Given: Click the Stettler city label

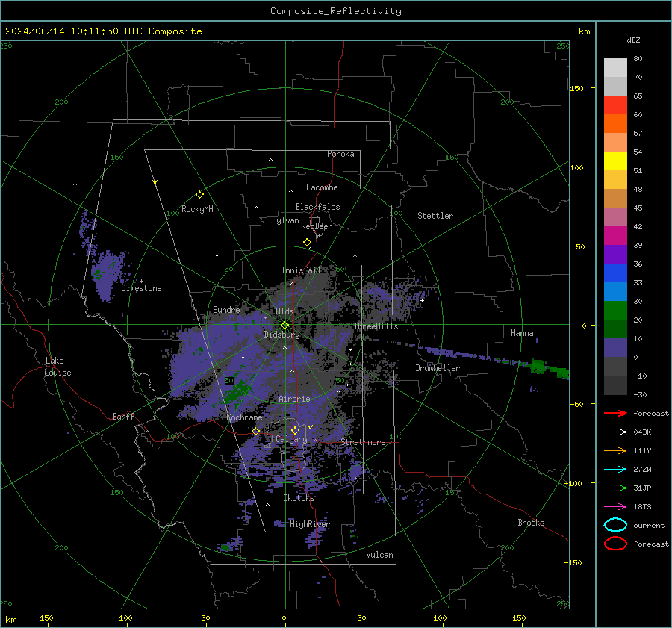Looking at the screenshot, I should coord(435,216).
